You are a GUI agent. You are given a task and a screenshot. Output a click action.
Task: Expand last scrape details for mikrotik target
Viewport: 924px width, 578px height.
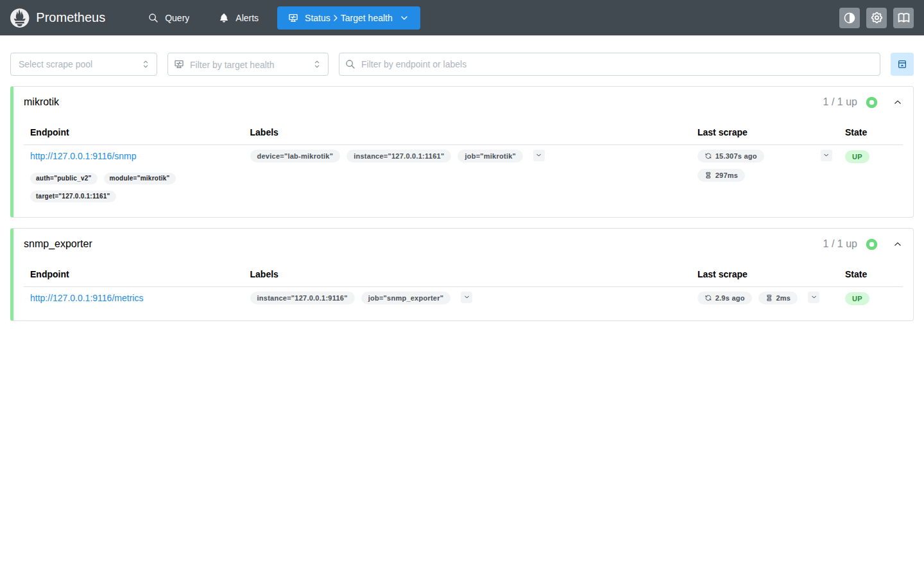826,155
